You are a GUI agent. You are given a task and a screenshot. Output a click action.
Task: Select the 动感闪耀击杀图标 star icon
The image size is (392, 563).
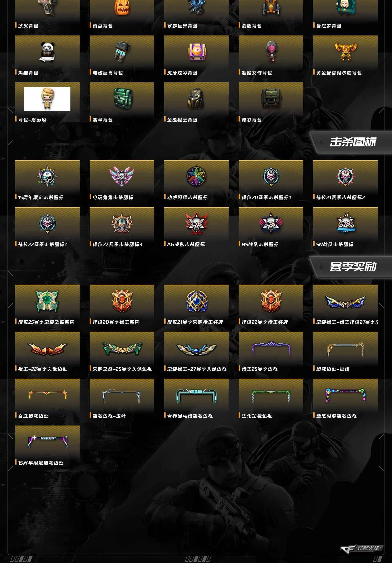tap(196, 176)
